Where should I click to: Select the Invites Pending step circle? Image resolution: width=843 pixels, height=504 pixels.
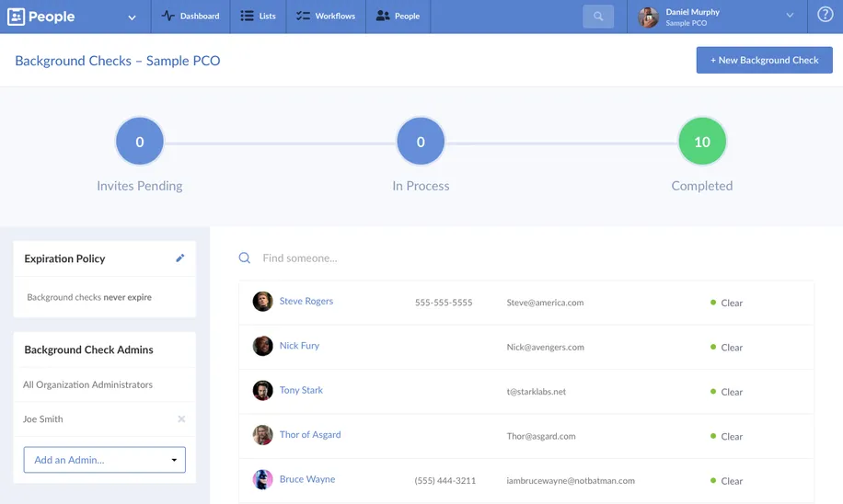(140, 142)
